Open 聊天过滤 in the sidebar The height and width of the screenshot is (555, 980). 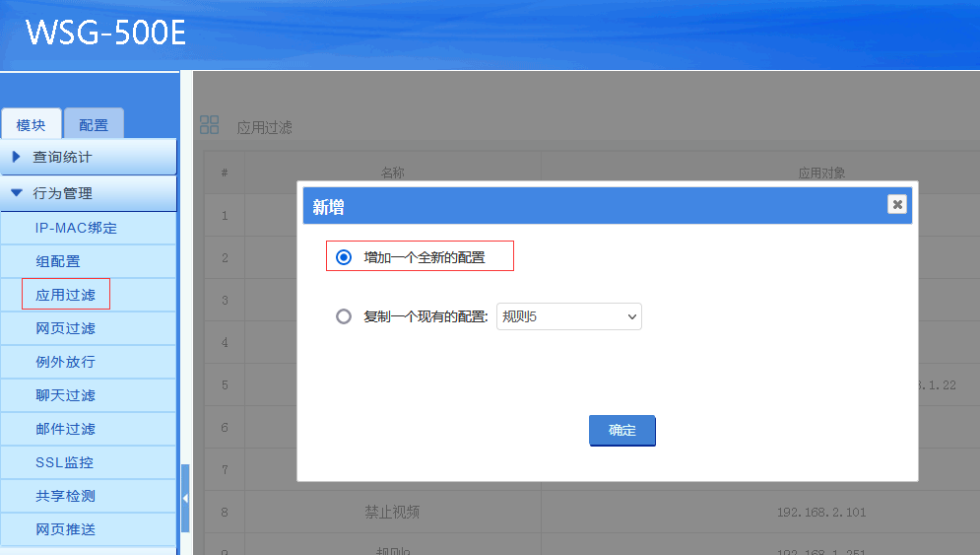click(x=65, y=395)
